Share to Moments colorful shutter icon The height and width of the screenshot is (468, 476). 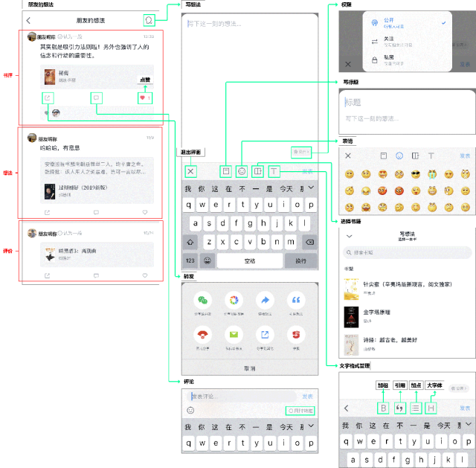tap(234, 301)
